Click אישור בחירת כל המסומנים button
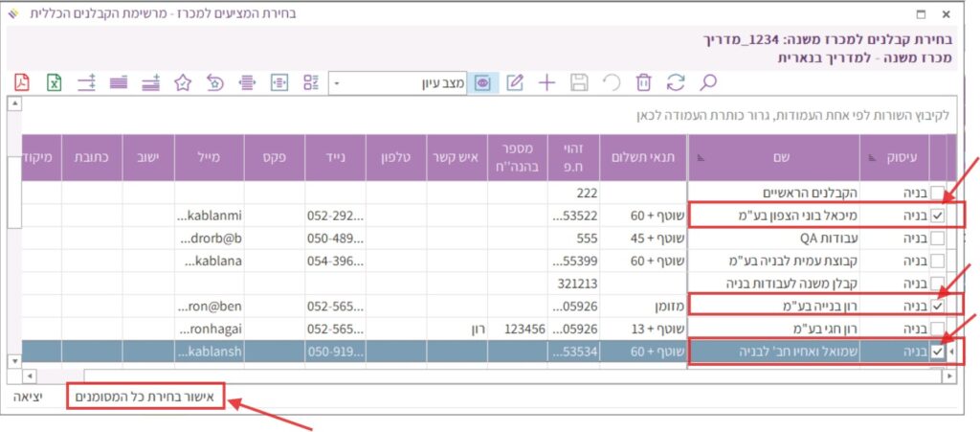The width and height of the screenshot is (980, 432). pos(147,396)
